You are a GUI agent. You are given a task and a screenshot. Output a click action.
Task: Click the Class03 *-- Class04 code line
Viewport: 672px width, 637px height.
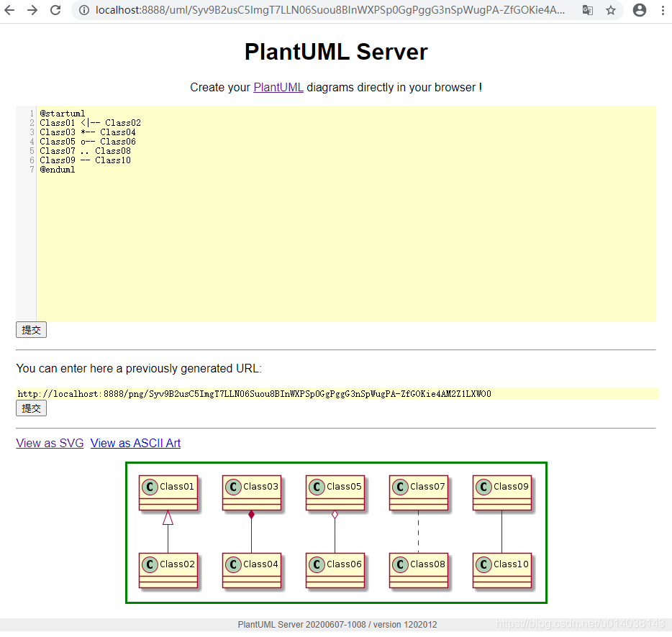point(88,132)
